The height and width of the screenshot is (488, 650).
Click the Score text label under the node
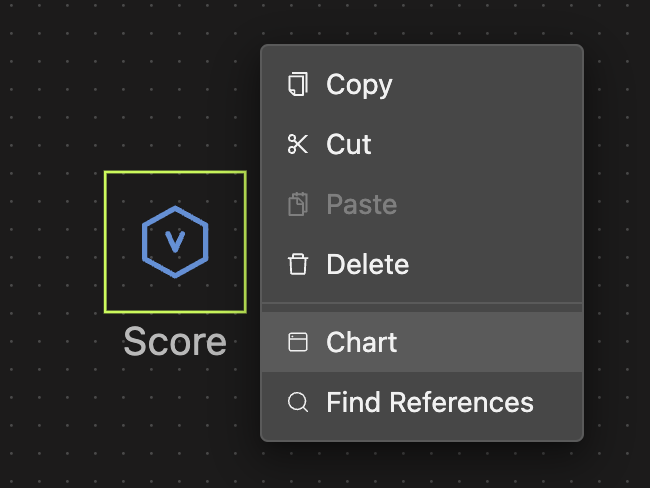pos(175,343)
